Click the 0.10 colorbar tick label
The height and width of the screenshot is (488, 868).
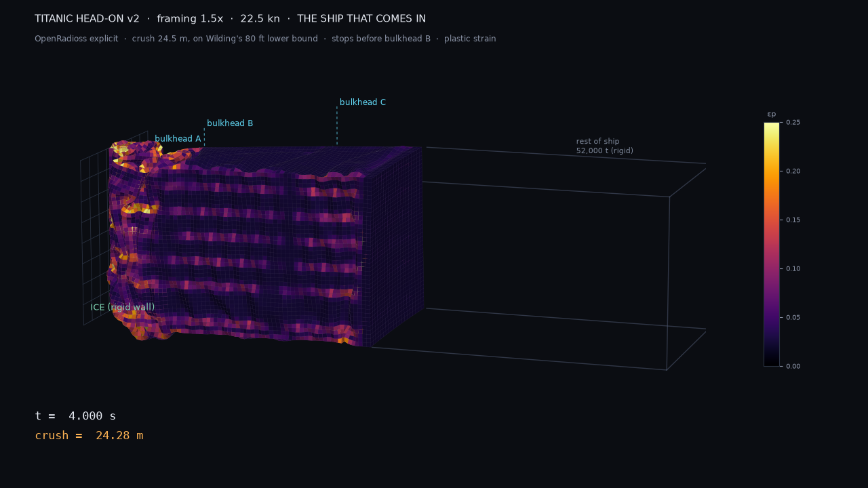tap(793, 269)
